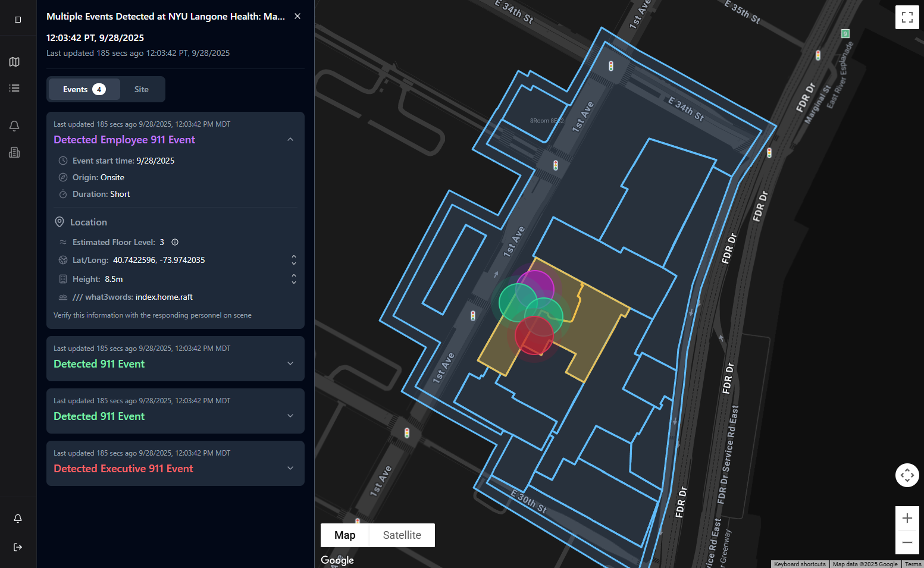Click the red event marker on map
The height and width of the screenshot is (568, 924).
coord(534,335)
